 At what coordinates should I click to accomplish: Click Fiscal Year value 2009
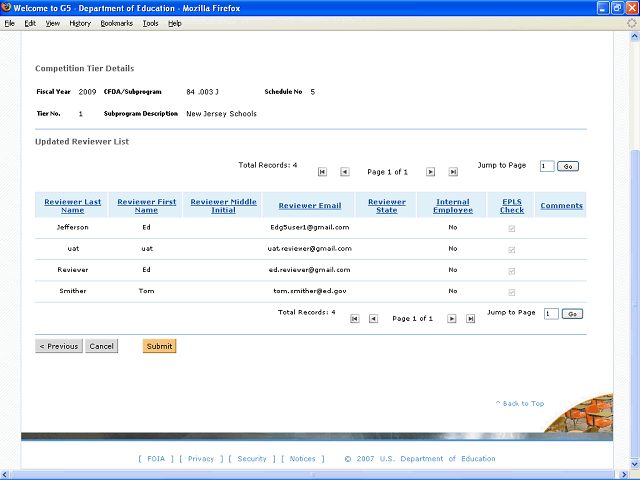87,92
